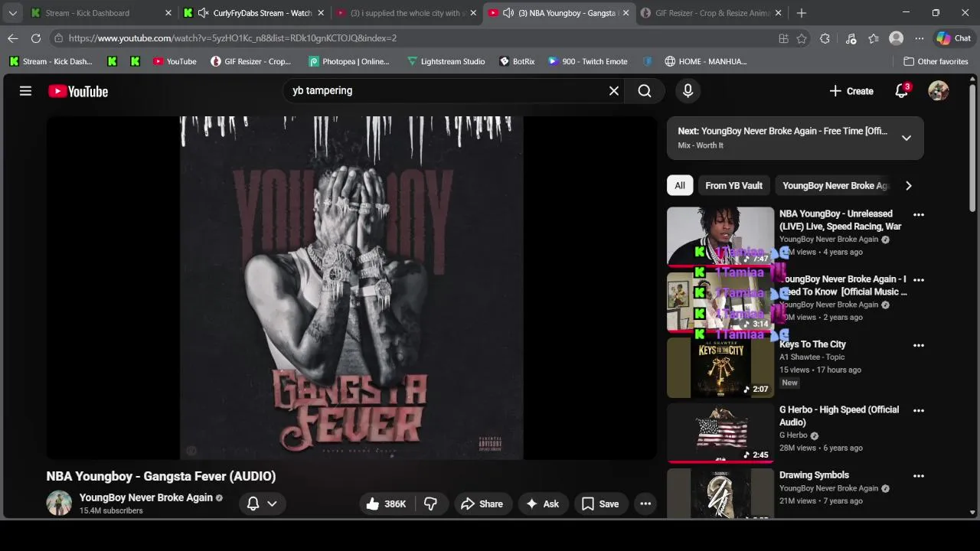Screen dimensions: 980x551
Task: Reload the page with refresh icon
Action: click(x=36, y=38)
